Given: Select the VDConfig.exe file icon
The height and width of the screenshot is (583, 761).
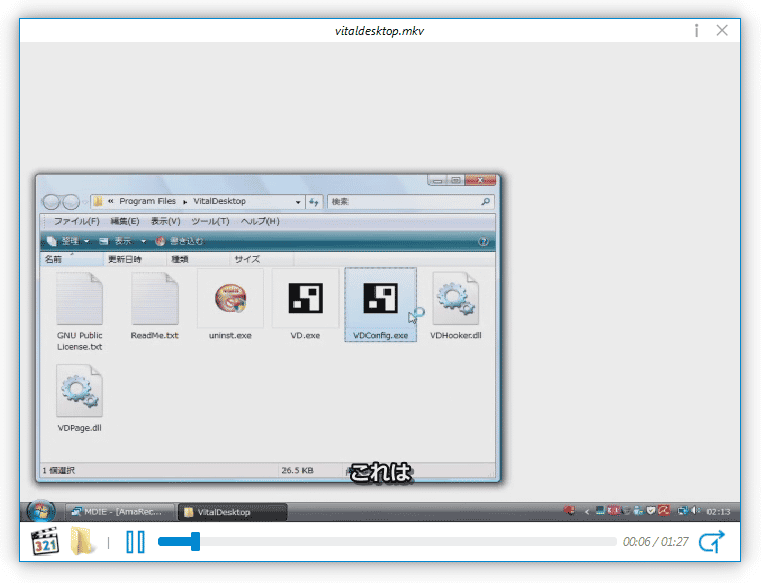Looking at the screenshot, I should point(380,304).
